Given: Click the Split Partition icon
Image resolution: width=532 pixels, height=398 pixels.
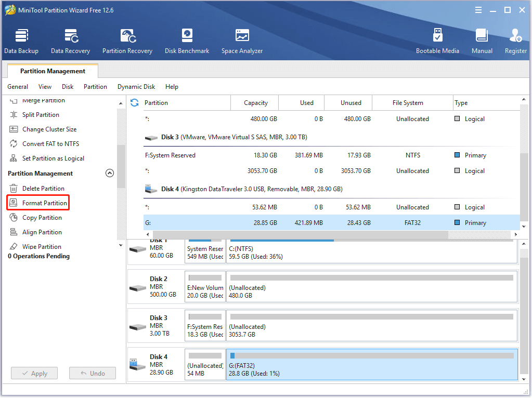Looking at the screenshot, I should point(14,115).
